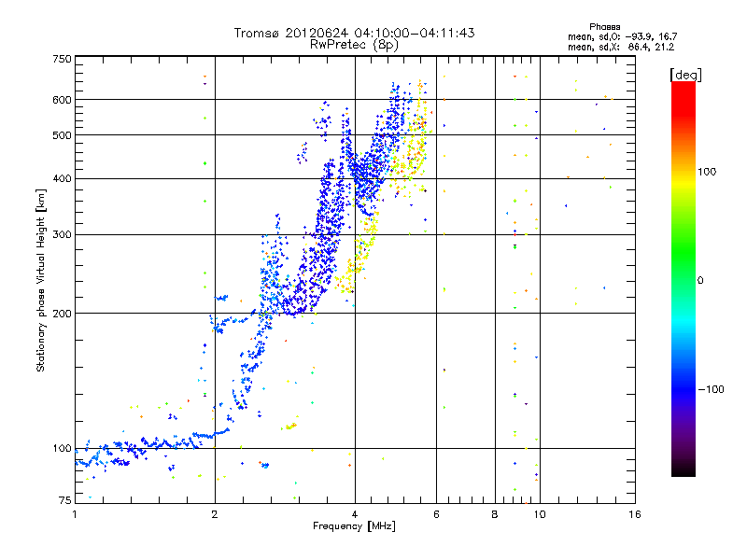
Task: Click the y-axis tick label '750'
Action: 62,59
